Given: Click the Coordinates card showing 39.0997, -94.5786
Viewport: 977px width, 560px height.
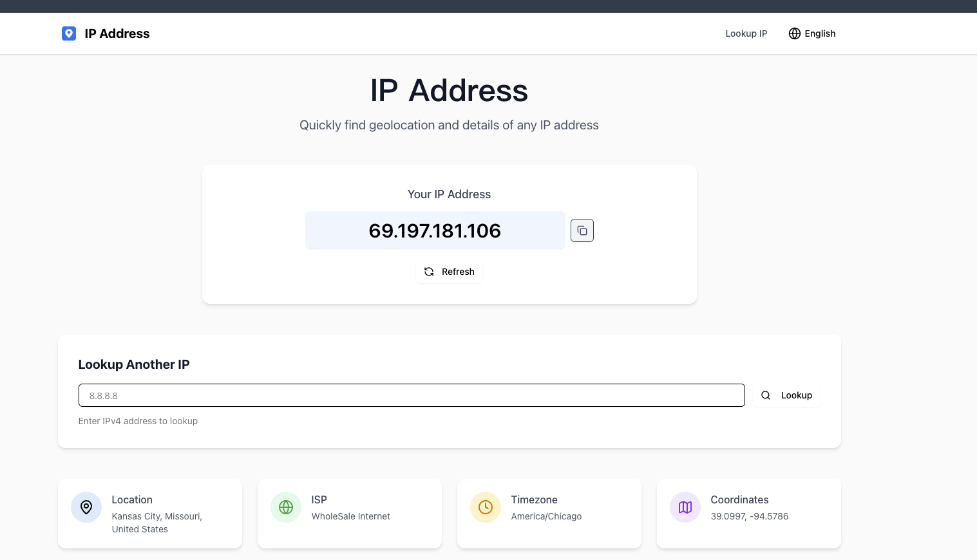Looking at the screenshot, I should point(748,514).
